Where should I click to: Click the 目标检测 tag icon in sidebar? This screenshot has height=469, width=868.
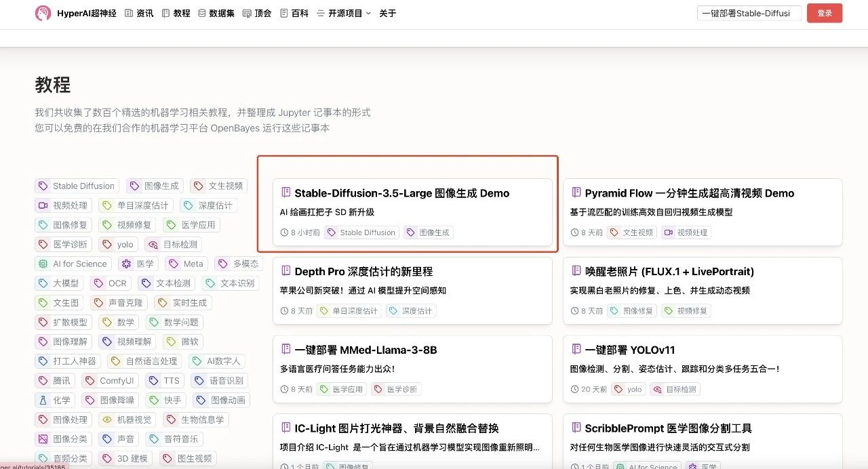(153, 245)
